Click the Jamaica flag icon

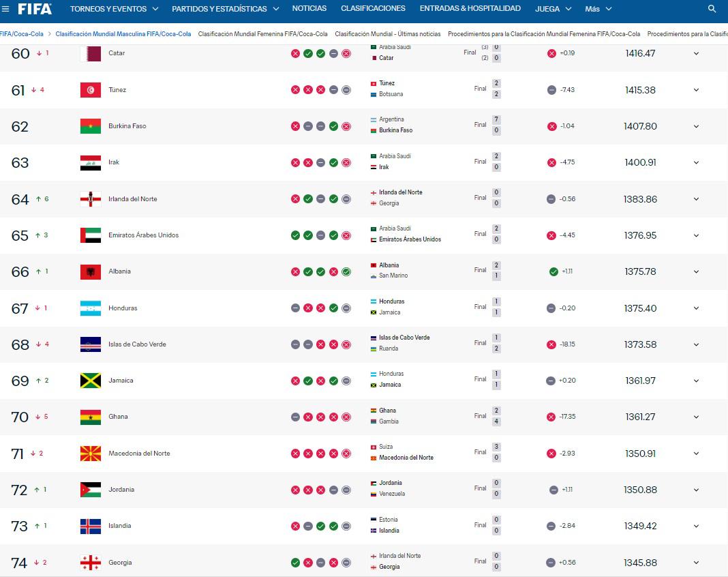tap(91, 381)
